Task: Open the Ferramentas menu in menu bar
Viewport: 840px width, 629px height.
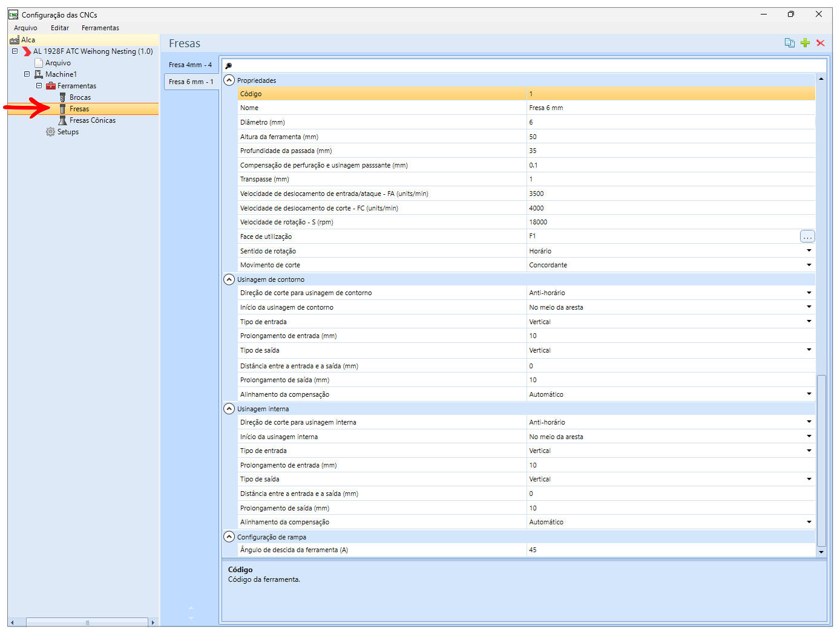Action: point(100,28)
